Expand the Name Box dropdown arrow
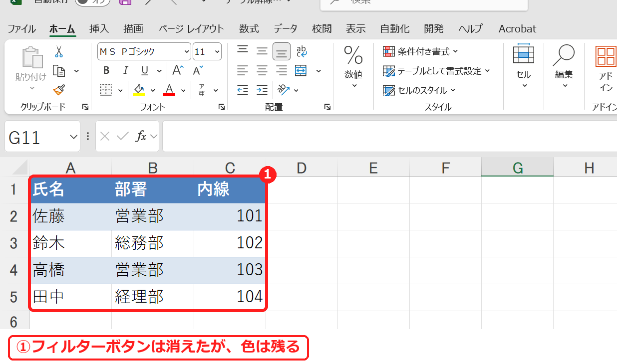 click(x=74, y=137)
